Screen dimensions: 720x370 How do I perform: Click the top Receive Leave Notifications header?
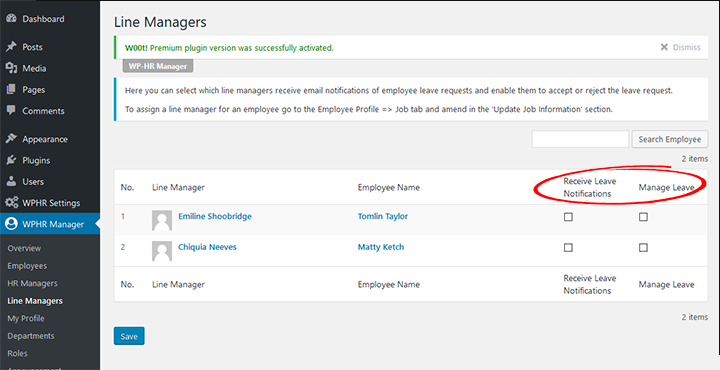point(590,187)
